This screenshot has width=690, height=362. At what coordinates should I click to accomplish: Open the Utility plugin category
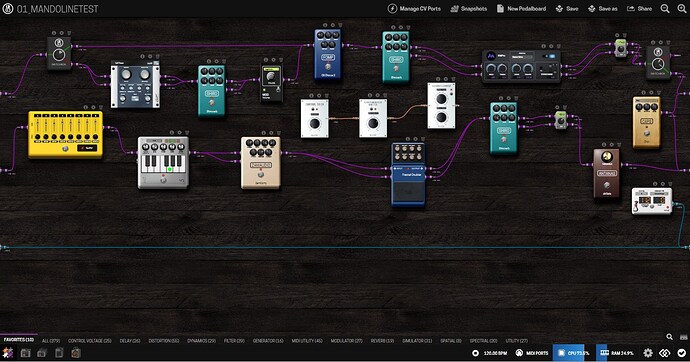point(517,340)
